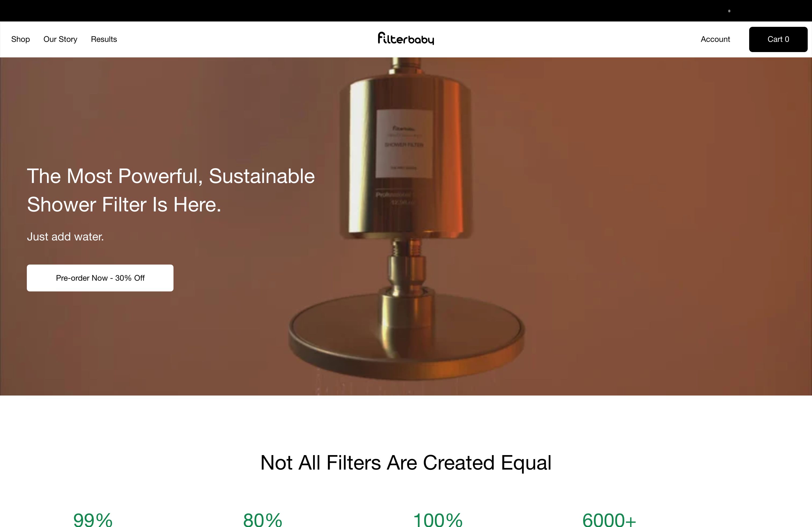
Task: Click the Filterbaby logo in the header
Action: click(406, 39)
